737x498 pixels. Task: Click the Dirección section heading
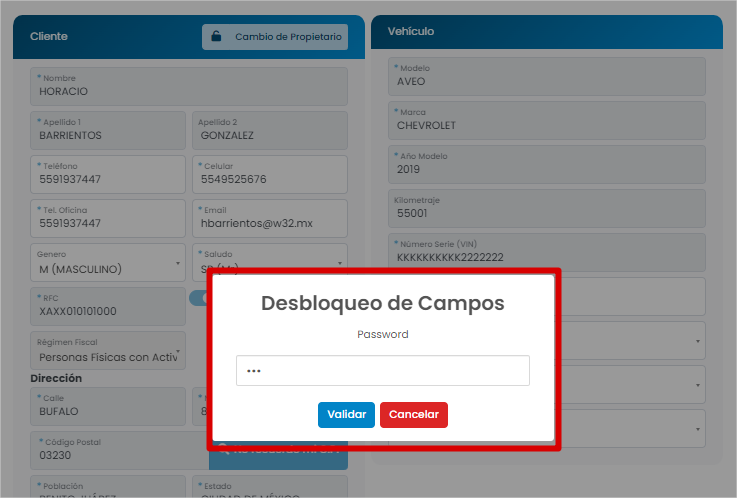(x=56, y=378)
